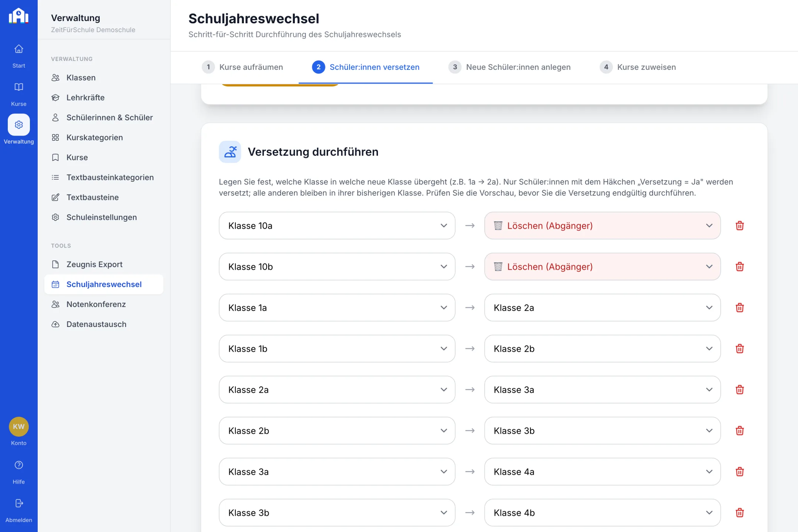This screenshot has width=798, height=532.
Task: Open Zeugnis Export tool
Action: point(104,265)
